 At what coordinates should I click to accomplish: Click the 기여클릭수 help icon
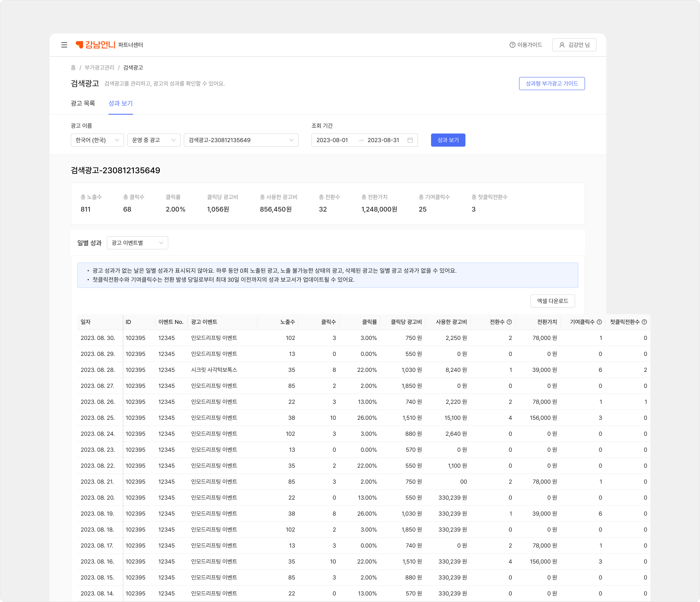pyautogui.click(x=599, y=322)
